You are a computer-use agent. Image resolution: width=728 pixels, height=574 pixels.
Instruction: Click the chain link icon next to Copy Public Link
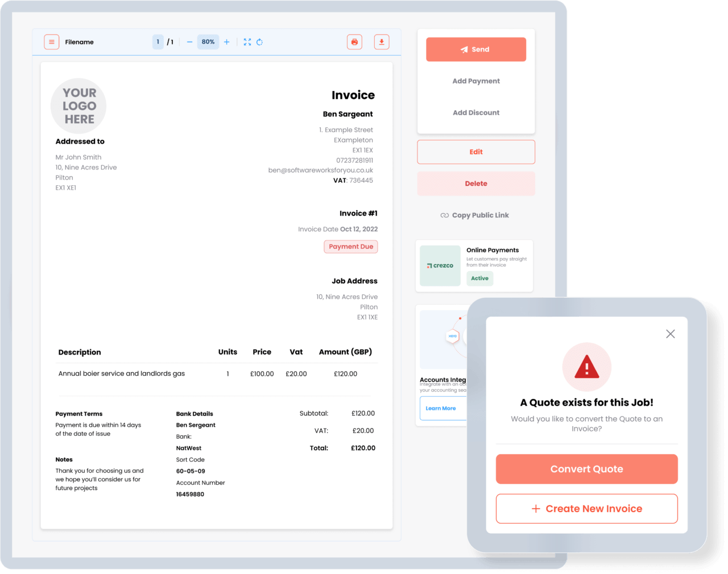click(x=445, y=215)
